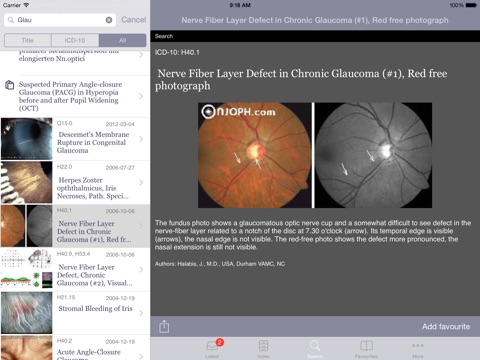Click the navigation bar title text
Screen dimensions: 480x360
[315, 20]
